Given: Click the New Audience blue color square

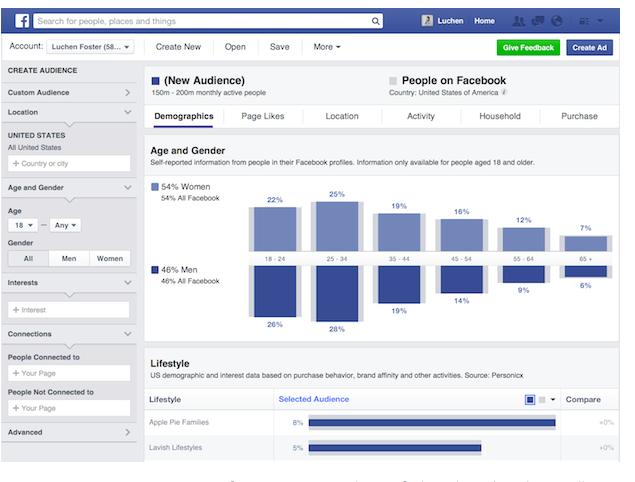Looking at the screenshot, I should click(x=156, y=81).
